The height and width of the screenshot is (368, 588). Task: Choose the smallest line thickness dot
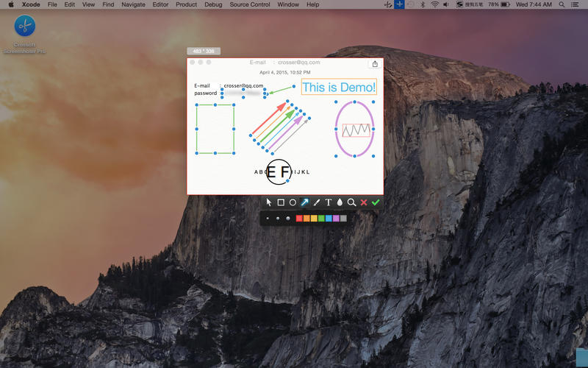(268, 219)
